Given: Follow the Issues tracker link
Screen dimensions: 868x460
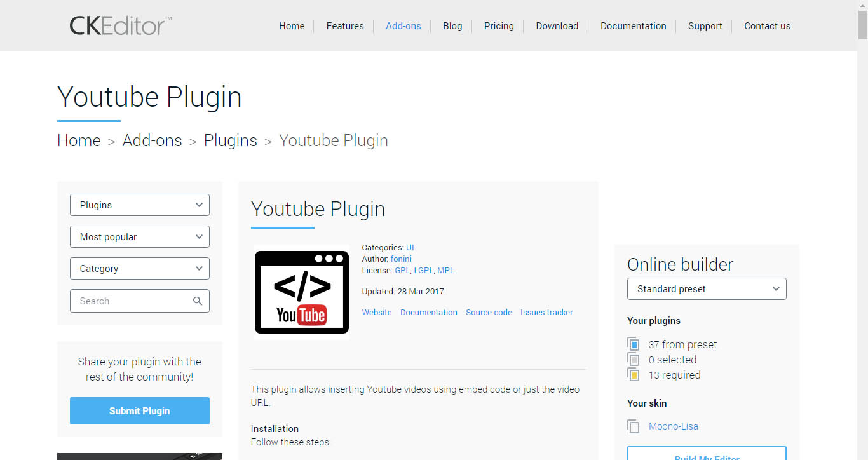Looking at the screenshot, I should [x=546, y=313].
